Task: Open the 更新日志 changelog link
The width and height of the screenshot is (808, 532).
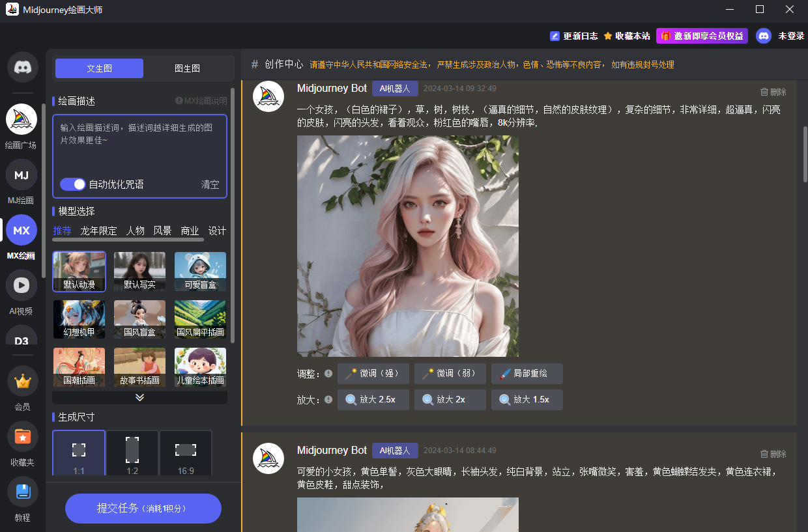Action: point(573,36)
